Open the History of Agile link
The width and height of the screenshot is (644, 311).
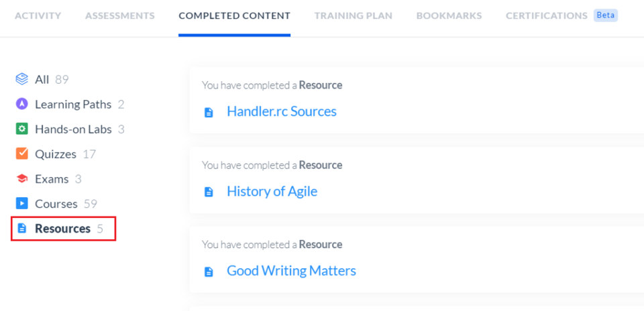(272, 191)
